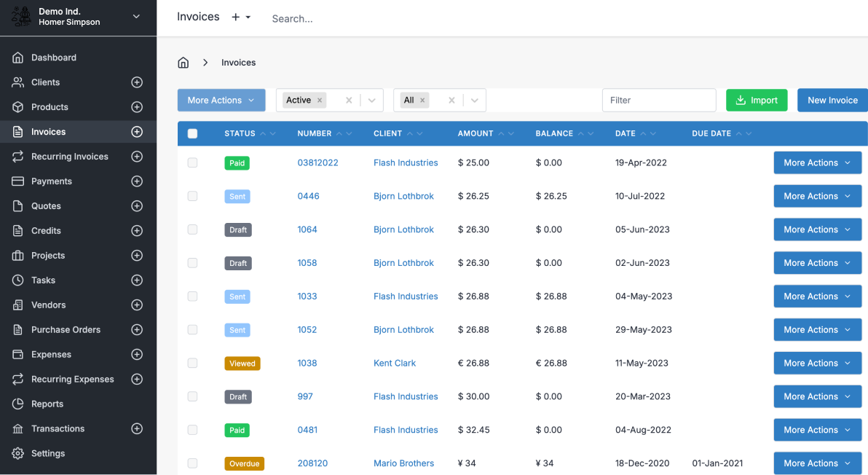Open Dashboard from the sidebar
Image resolution: width=868 pixels, height=475 pixels.
(x=53, y=58)
